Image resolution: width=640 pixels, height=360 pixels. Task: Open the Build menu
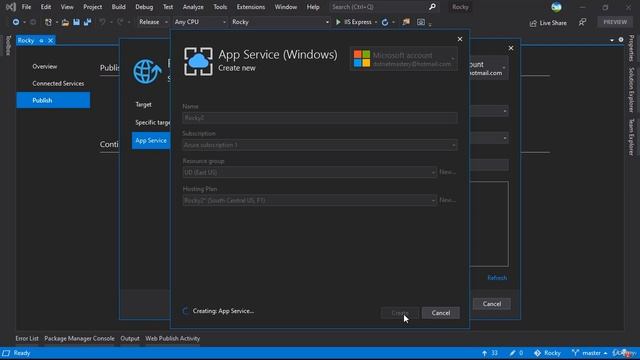[x=118, y=7]
